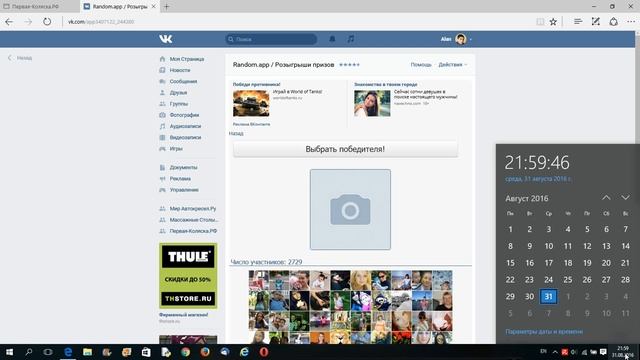Screen dimensions: 640x360
Task: Open a new browser tab with plus
Action: pos(166,7)
